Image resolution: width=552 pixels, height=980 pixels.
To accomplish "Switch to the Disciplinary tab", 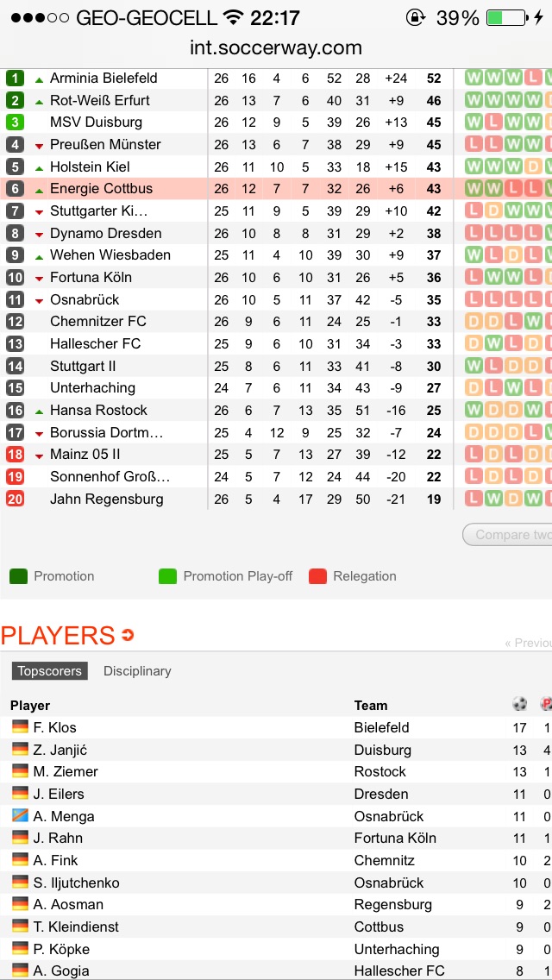I will pyautogui.click(x=137, y=671).
